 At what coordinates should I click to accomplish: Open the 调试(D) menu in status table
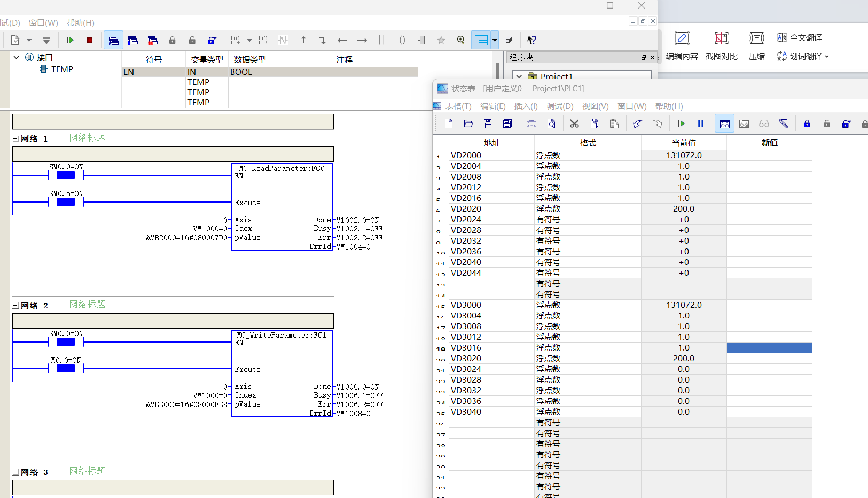[x=560, y=106]
